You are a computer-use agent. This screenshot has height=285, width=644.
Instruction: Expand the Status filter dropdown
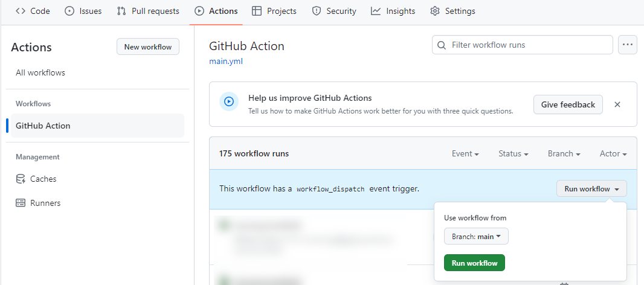(513, 153)
